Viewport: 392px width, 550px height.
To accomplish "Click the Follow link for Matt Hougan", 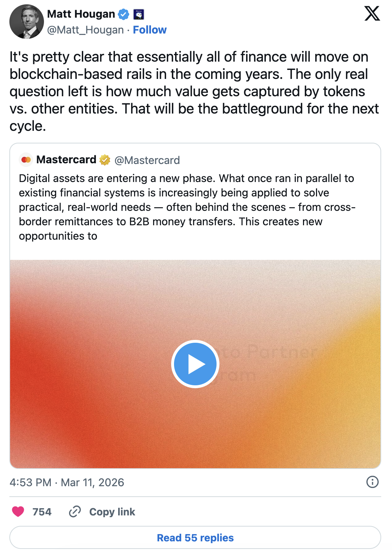I will [x=150, y=30].
